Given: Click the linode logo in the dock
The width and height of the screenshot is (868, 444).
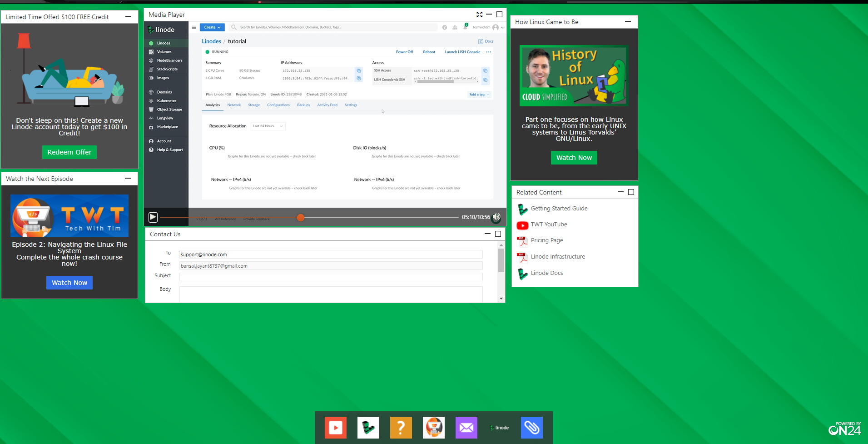Looking at the screenshot, I should (x=499, y=428).
